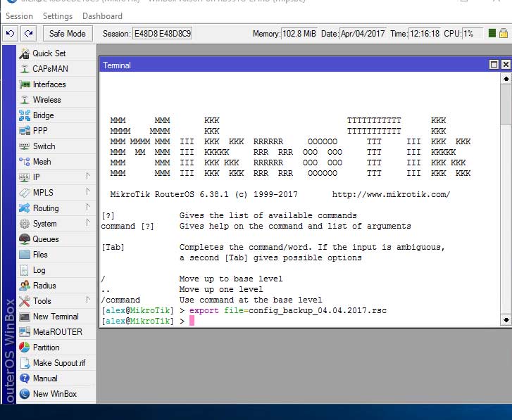Click the PPP icon

pos(25,131)
